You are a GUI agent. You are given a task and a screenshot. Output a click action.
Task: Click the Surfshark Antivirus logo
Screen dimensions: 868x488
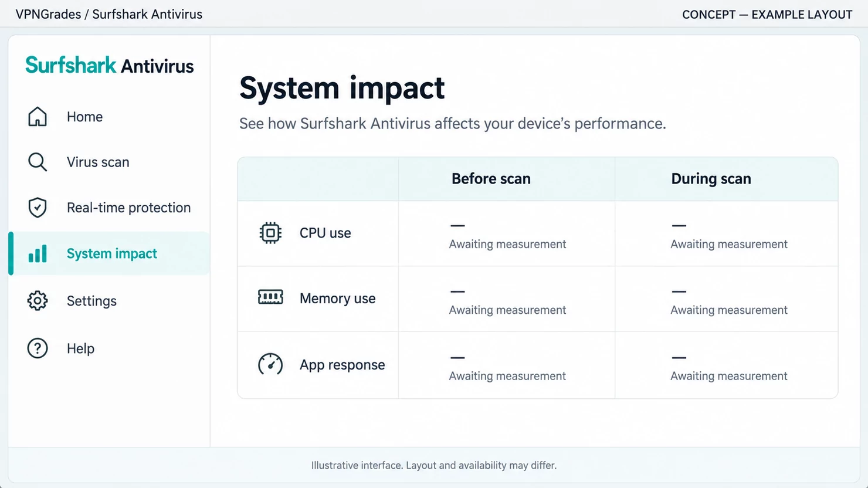point(110,65)
